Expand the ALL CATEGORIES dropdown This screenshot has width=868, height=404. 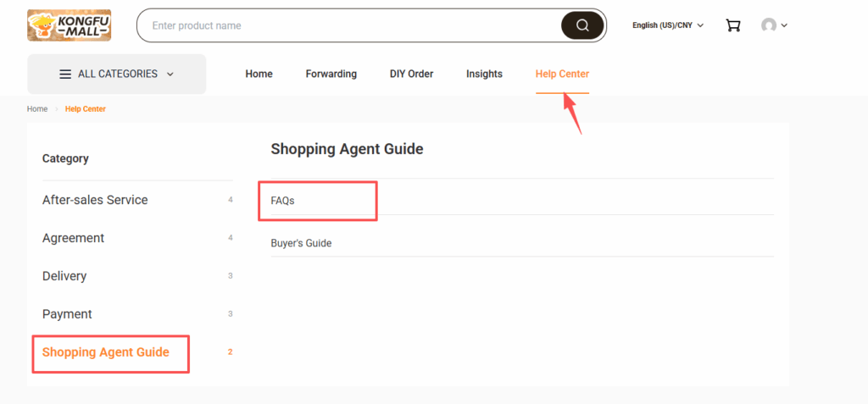170,75
